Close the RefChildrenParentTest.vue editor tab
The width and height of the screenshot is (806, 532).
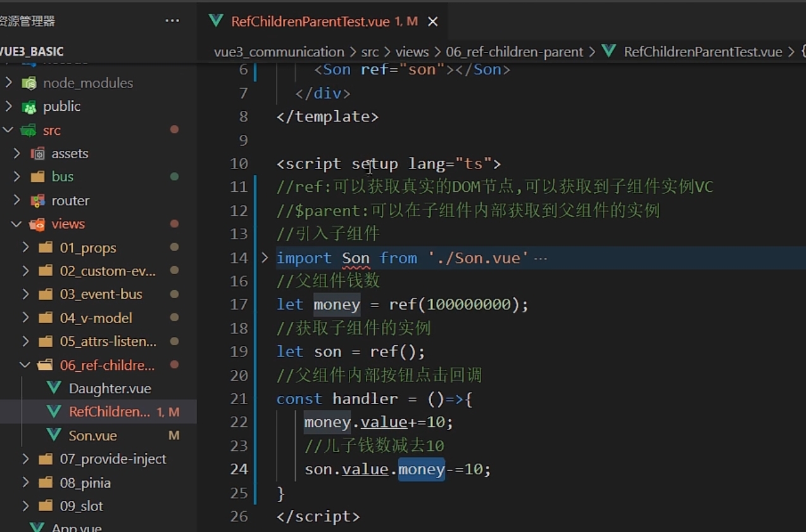[x=433, y=22]
